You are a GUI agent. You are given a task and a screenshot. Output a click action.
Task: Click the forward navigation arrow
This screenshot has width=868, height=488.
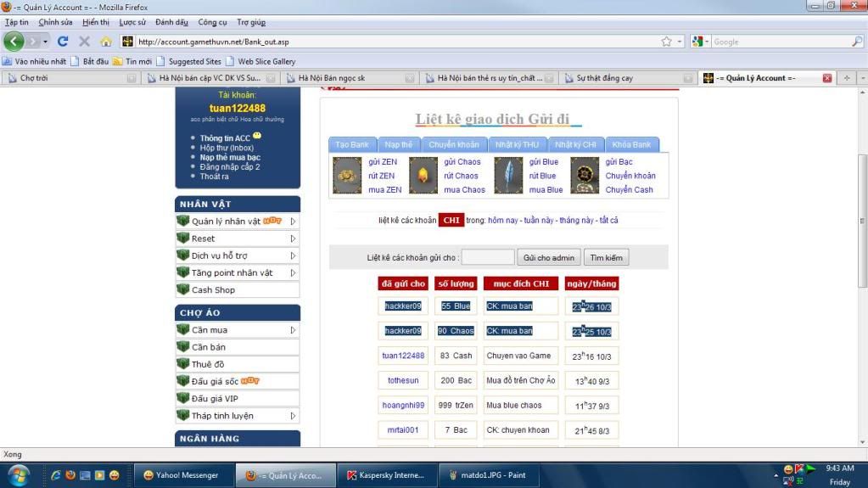33,42
